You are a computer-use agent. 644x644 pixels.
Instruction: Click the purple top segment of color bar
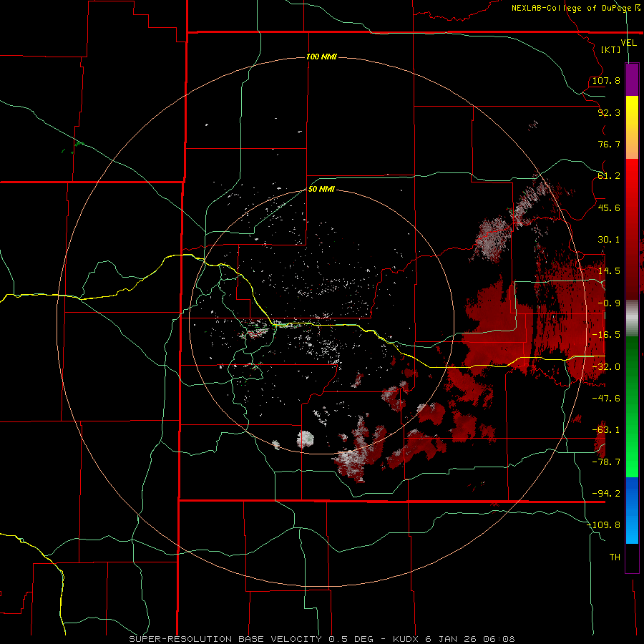(632, 79)
